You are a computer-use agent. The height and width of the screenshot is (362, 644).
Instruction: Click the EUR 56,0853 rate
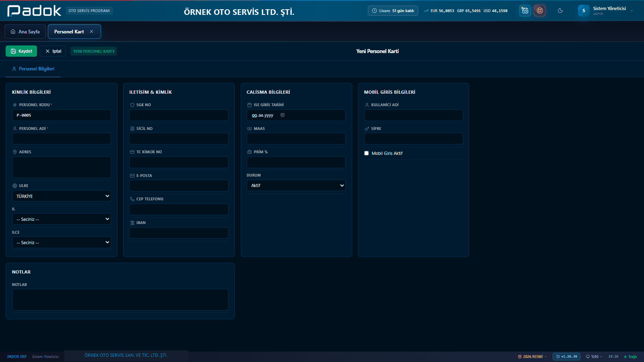(442, 11)
